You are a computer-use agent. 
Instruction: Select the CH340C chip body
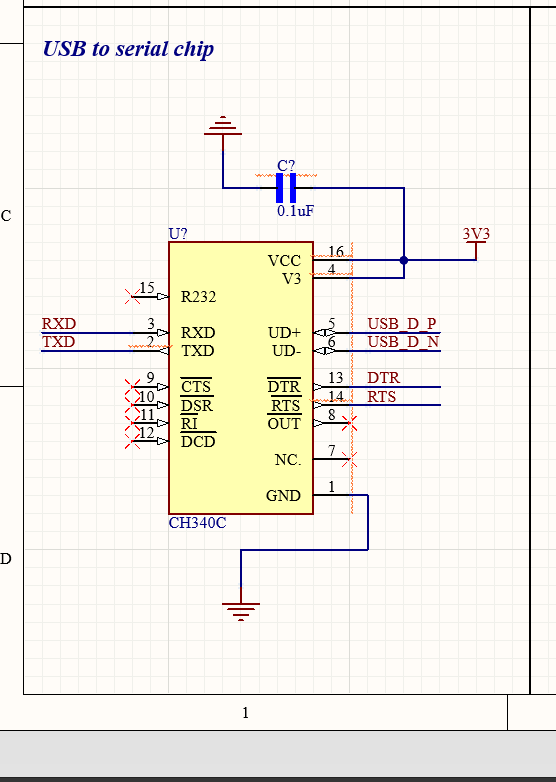(241, 378)
